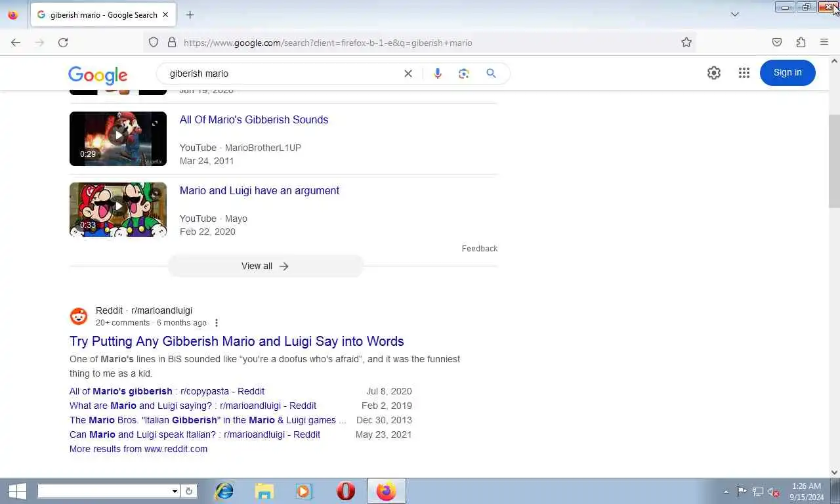The height and width of the screenshot is (504, 840).
Task: Click the taskbar clock showing 1:26 AM
Action: 807,492
